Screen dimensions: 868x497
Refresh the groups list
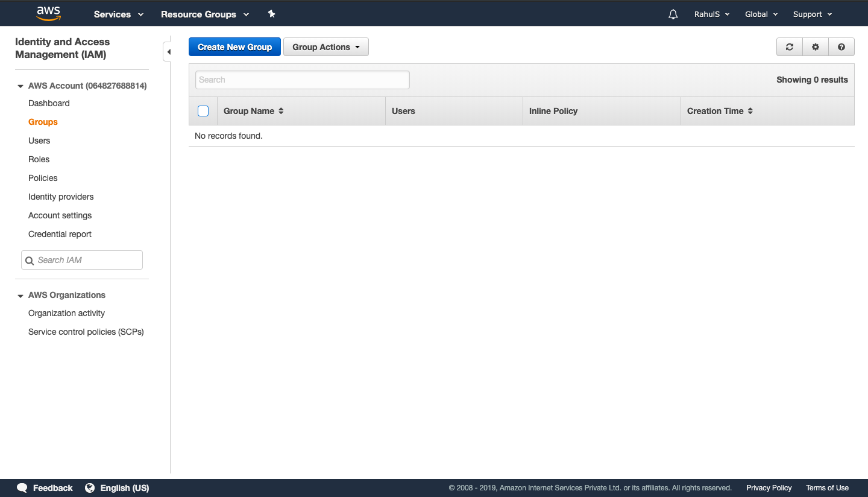click(x=789, y=46)
